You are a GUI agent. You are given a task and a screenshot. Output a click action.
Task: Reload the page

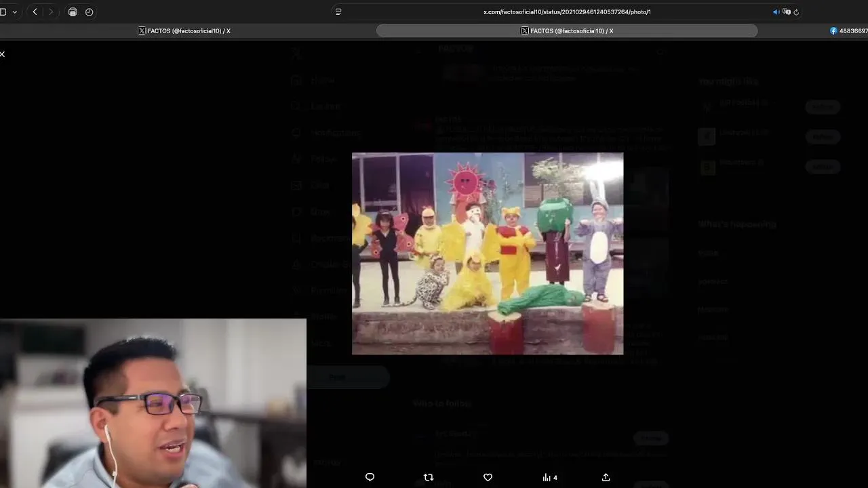pyautogui.click(x=796, y=12)
